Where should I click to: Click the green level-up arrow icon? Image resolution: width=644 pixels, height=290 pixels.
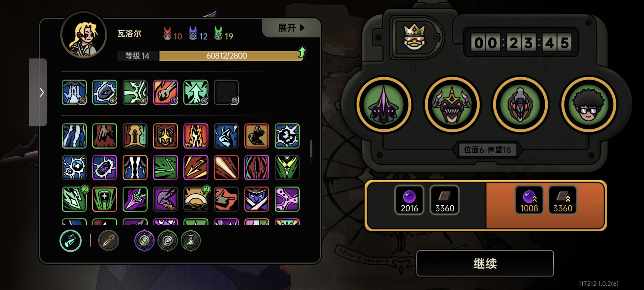tap(302, 52)
